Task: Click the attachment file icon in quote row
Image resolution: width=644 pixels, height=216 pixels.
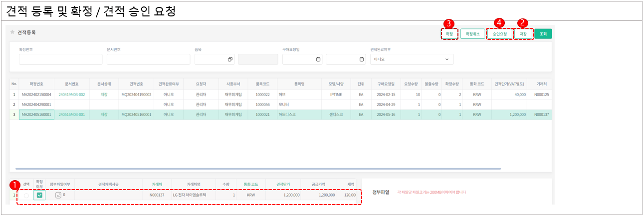Action: click(x=58, y=195)
